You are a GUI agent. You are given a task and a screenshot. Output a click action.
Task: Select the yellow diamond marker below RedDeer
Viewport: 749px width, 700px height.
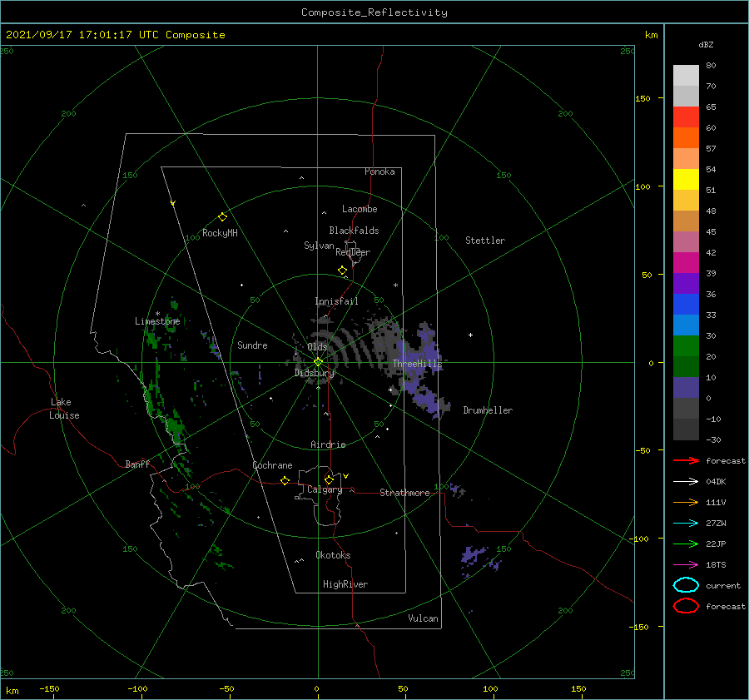pos(343,271)
